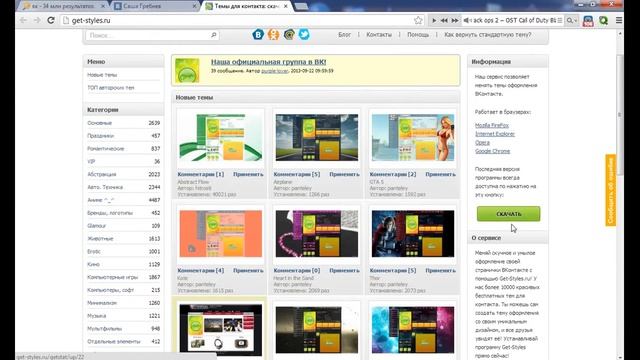Select the Авто, Техника category

coord(105,187)
